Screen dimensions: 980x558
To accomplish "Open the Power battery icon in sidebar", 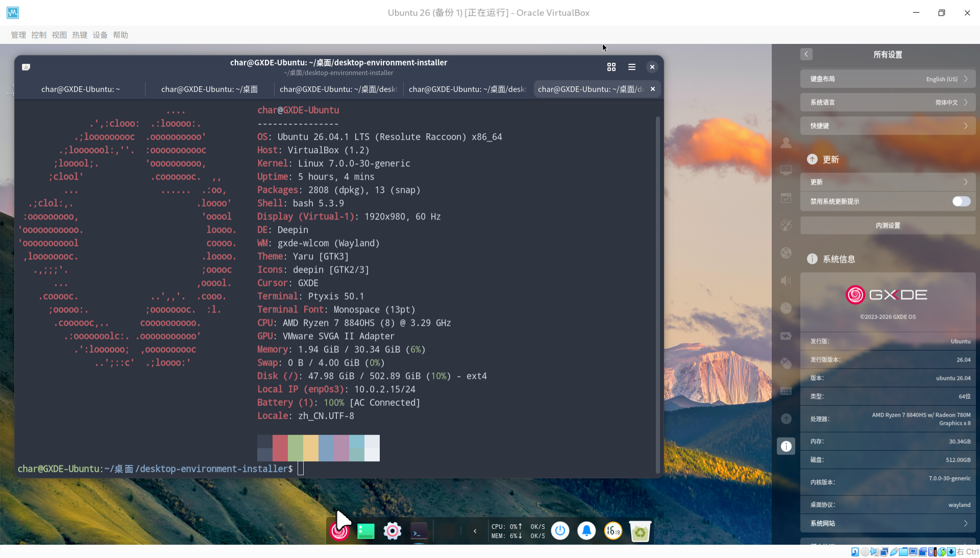I will tap(786, 336).
